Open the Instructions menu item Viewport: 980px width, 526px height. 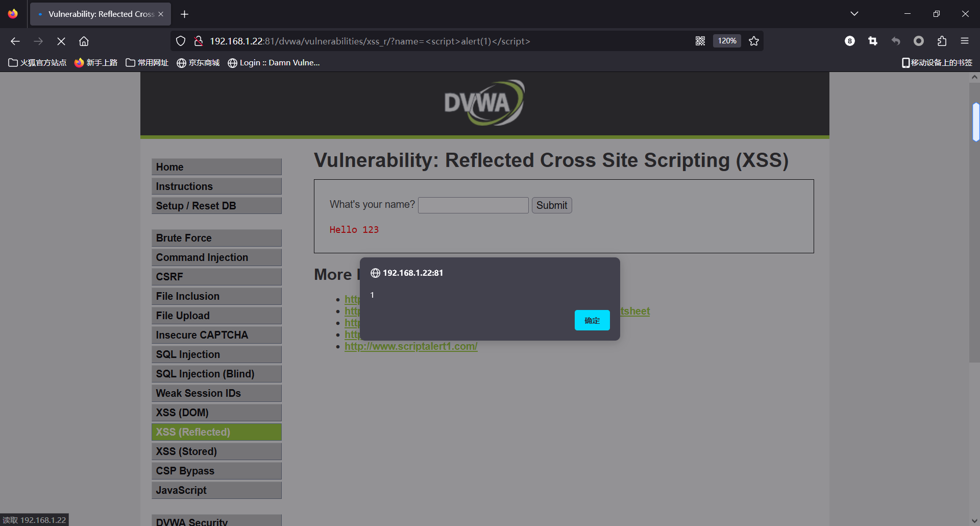[x=216, y=186]
